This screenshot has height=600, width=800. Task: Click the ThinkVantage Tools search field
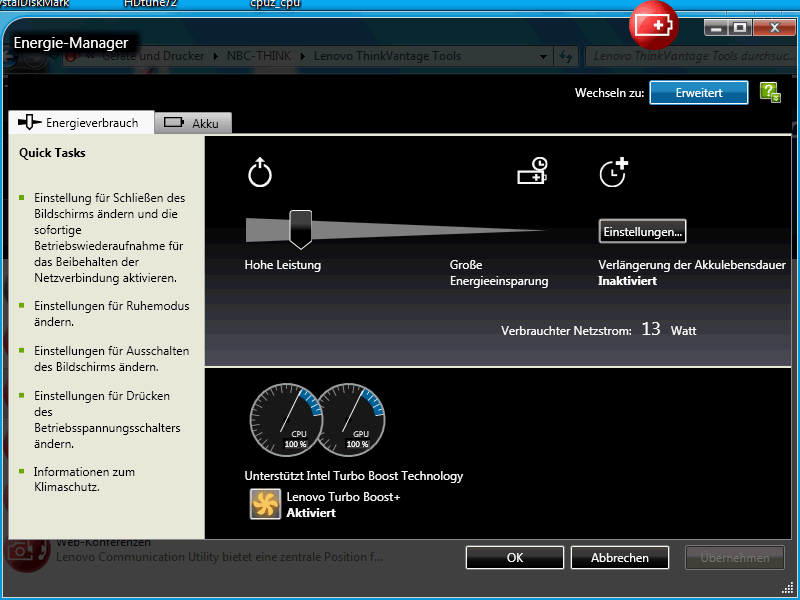tap(690, 56)
